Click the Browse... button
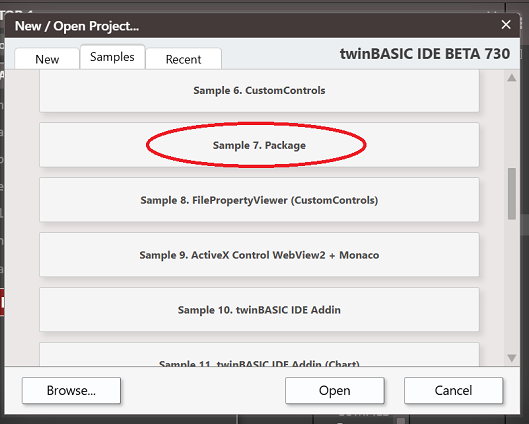529x424 pixels. point(71,390)
